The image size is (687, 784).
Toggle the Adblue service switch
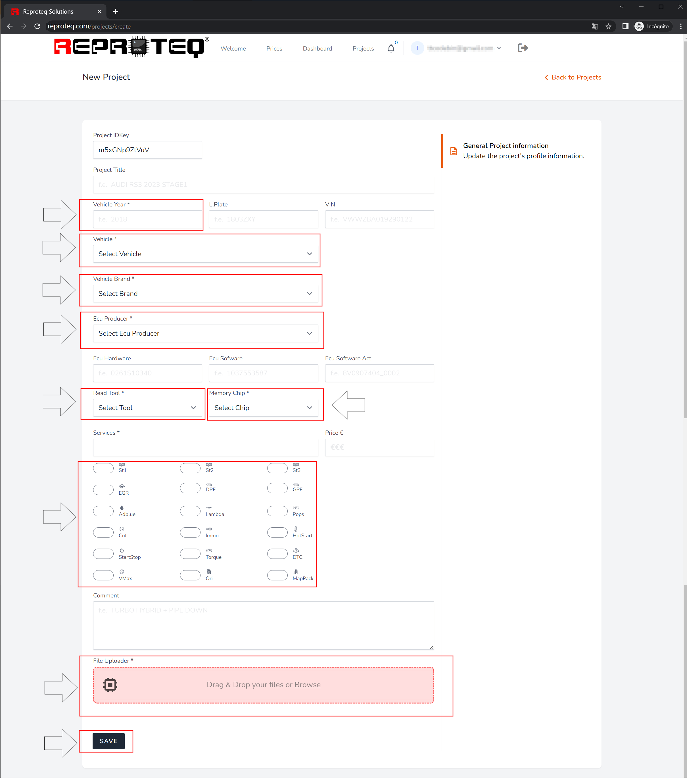103,511
